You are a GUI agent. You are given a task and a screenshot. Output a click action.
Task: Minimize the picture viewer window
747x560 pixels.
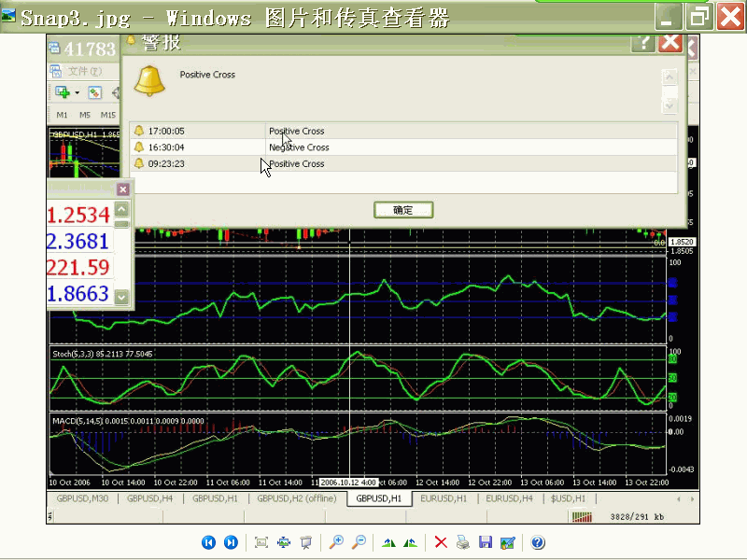(668, 18)
